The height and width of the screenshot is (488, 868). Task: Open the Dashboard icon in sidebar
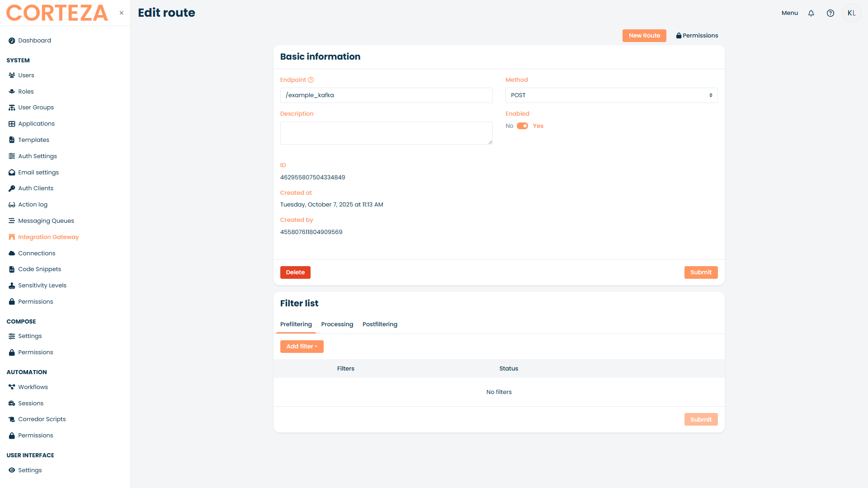(x=12, y=41)
